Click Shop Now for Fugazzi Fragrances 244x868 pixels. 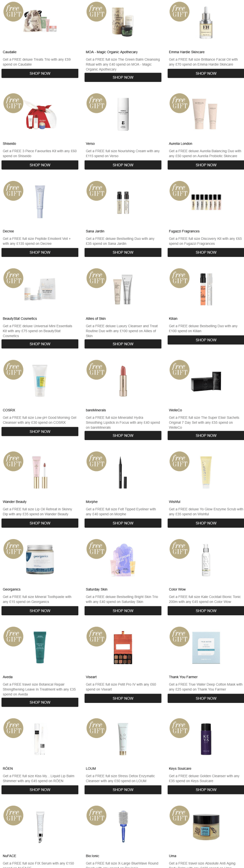click(206, 252)
